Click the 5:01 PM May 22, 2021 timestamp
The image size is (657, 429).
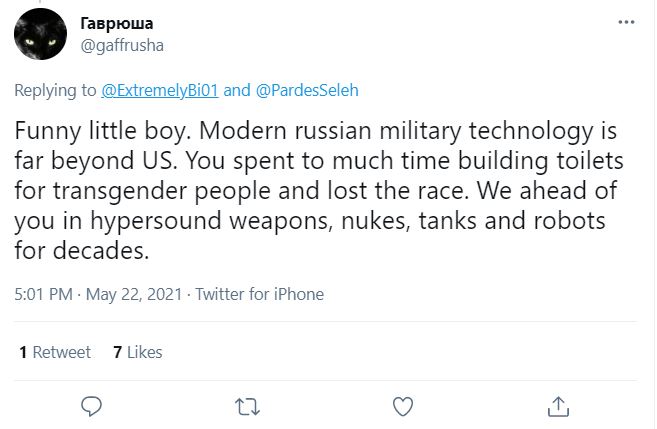[x=98, y=294]
